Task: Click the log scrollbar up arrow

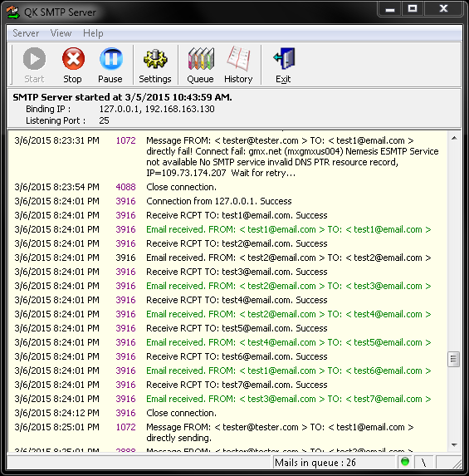Action: click(454, 139)
